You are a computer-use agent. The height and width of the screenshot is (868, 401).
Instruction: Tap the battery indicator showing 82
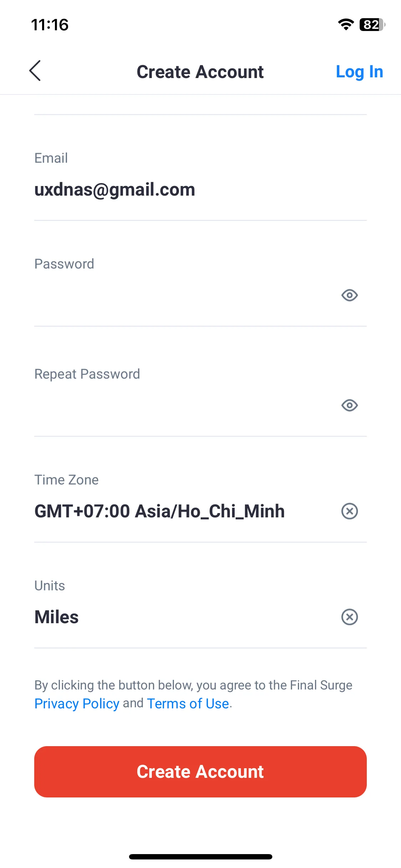coord(372,25)
